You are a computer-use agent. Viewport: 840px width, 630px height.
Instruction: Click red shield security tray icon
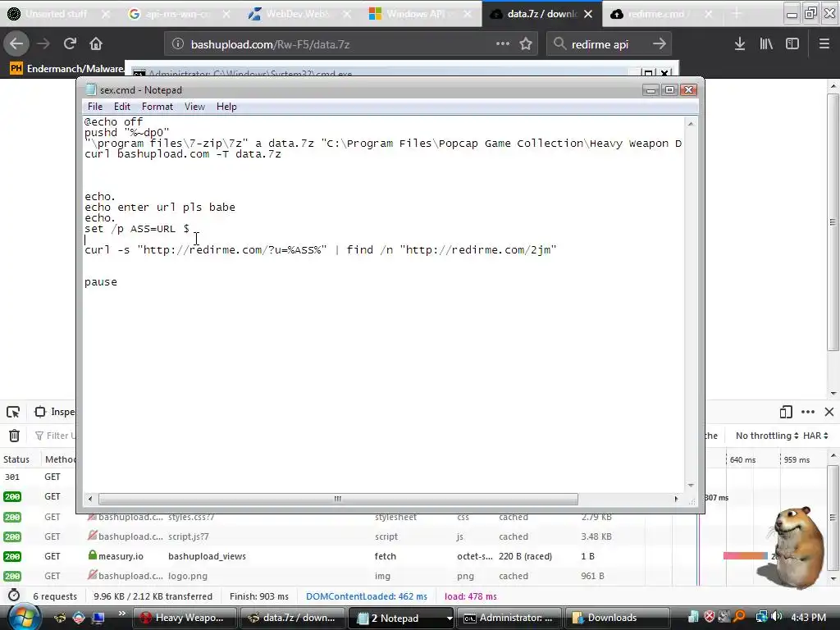(710, 617)
